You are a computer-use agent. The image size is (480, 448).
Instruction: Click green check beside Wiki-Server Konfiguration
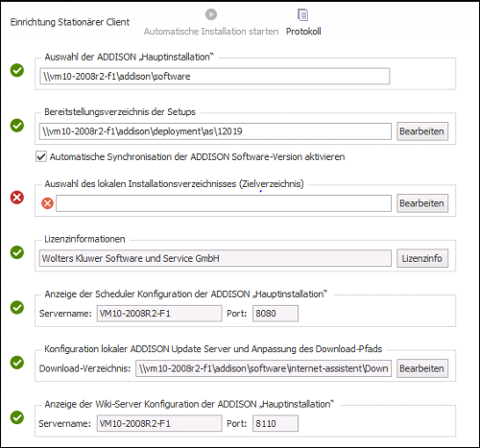(x=17, y=417)
